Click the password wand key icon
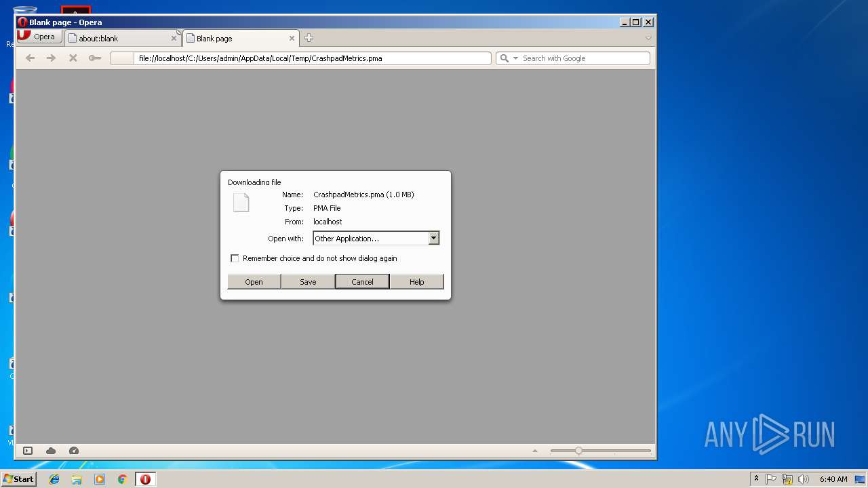The image size is (868, 488). coord(95,58)
